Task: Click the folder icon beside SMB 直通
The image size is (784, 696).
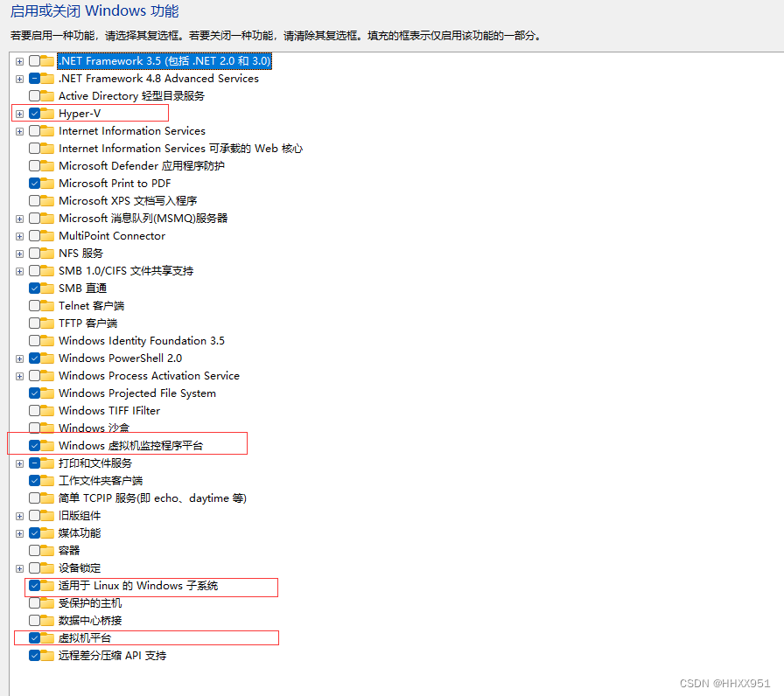Action: (x=45, y=288)
